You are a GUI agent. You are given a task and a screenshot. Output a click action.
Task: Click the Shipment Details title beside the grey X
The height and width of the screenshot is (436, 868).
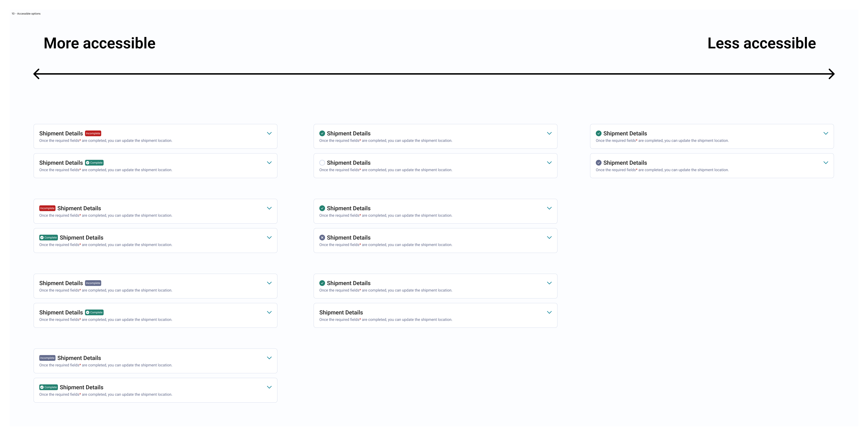tap(348, 237)
